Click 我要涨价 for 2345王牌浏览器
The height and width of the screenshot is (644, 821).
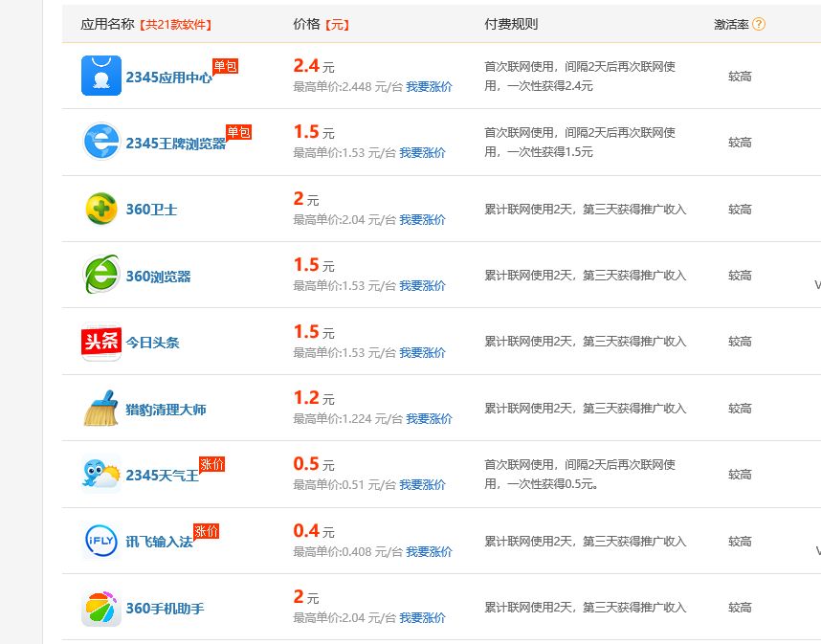point(422,153)
